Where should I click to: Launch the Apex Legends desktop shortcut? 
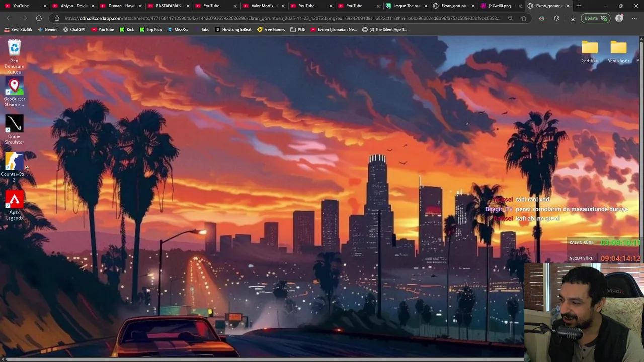coord(14,205)
